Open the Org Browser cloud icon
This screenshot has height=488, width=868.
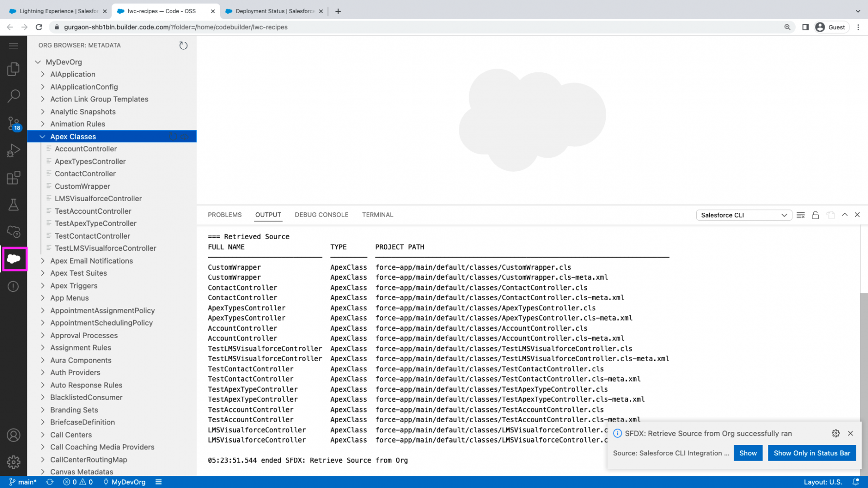tap(14, 259)
